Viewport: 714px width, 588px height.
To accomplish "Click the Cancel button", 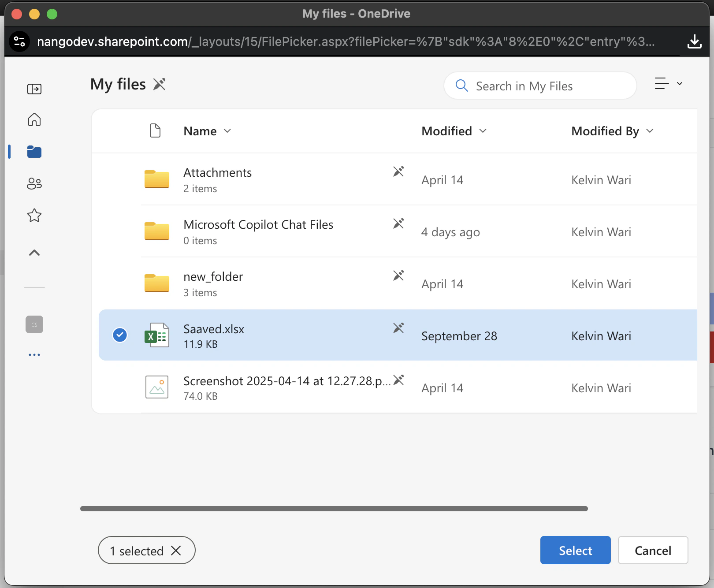I will 653,550.
